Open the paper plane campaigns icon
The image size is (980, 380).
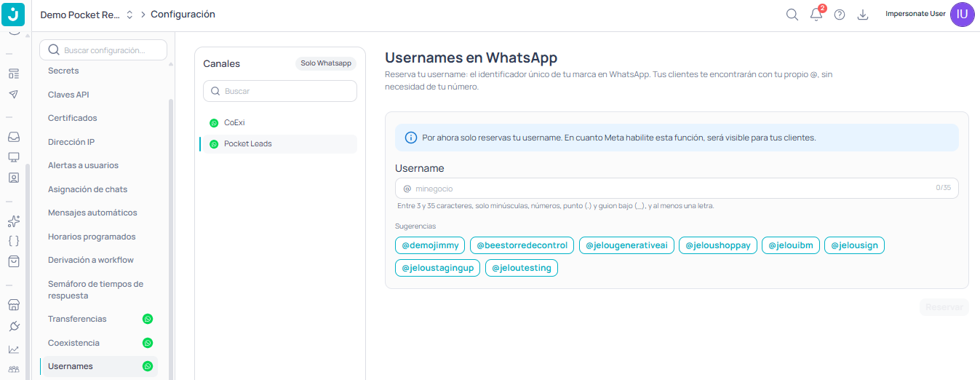(x=14, y=95)
